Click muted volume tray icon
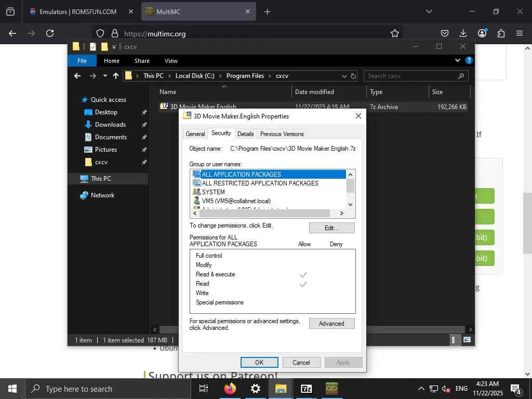 [446, 389]
